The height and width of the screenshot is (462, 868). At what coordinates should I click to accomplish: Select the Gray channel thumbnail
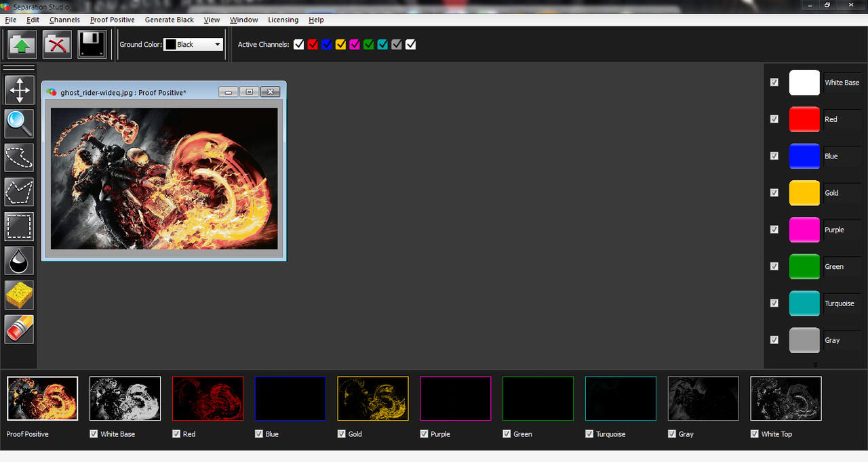pos(703,398)
